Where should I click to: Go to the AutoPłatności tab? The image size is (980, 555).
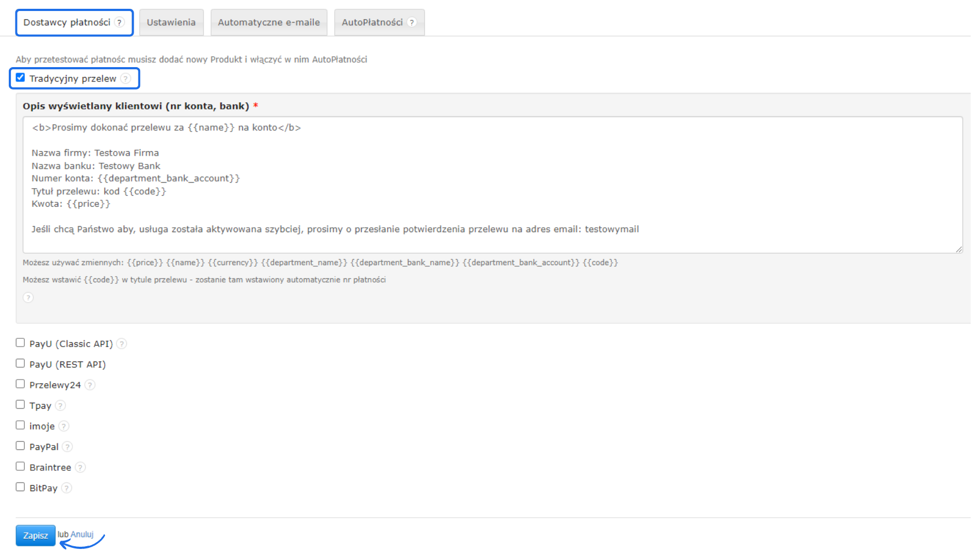point(372,23)
